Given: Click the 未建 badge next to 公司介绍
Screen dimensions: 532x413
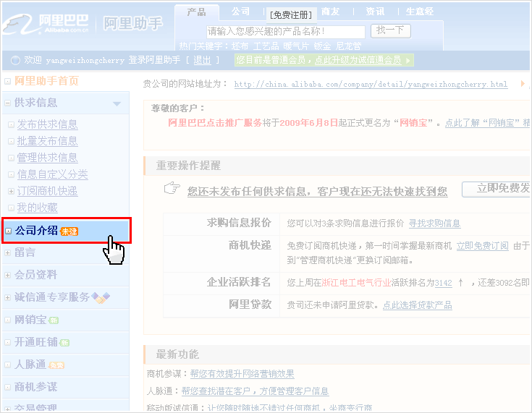Looking at the screenshot, I should 69,231.
